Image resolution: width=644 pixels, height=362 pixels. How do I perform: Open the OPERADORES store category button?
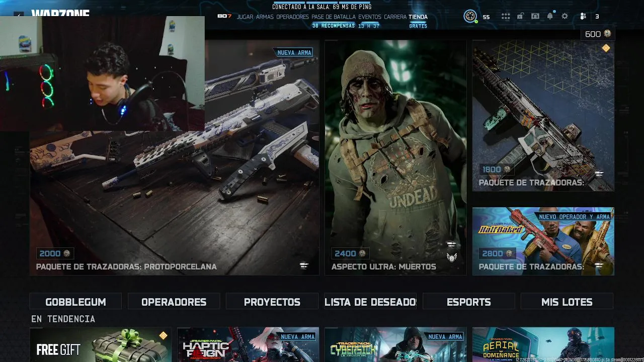[174, 302]
